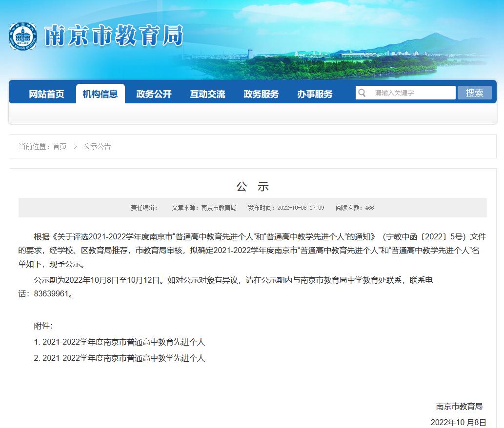Click the breadcrumb arrow after 首页
The width and height of the screenshot is (504, 428).
click(x=76, y=146)
